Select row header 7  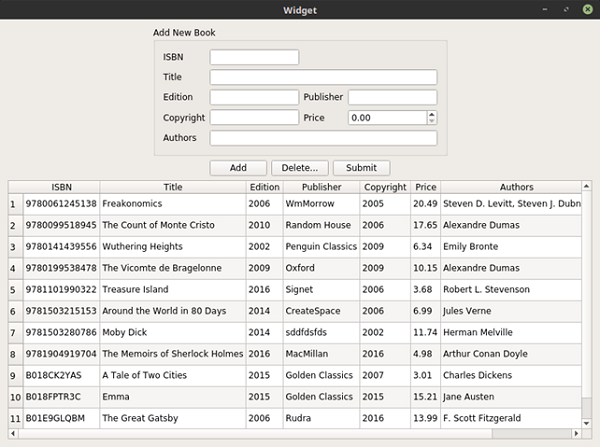pyautogui.click(x=15, y=333)
